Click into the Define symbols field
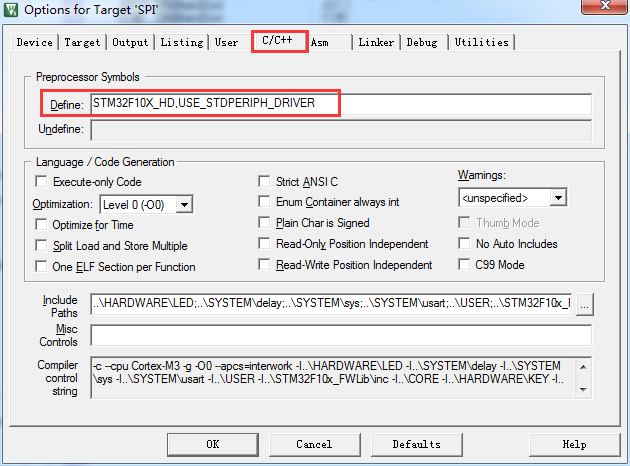Screen dimensions: 630x466 click(x=340, y=104)
